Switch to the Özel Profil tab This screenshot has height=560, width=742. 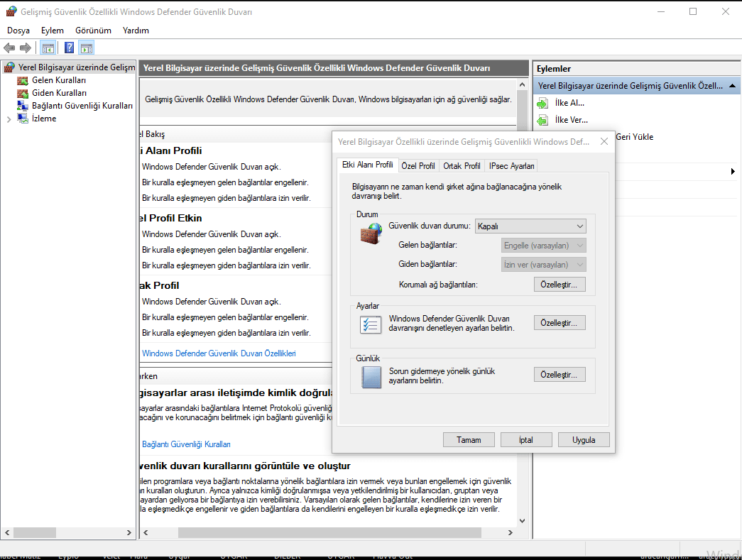[418, 166]
